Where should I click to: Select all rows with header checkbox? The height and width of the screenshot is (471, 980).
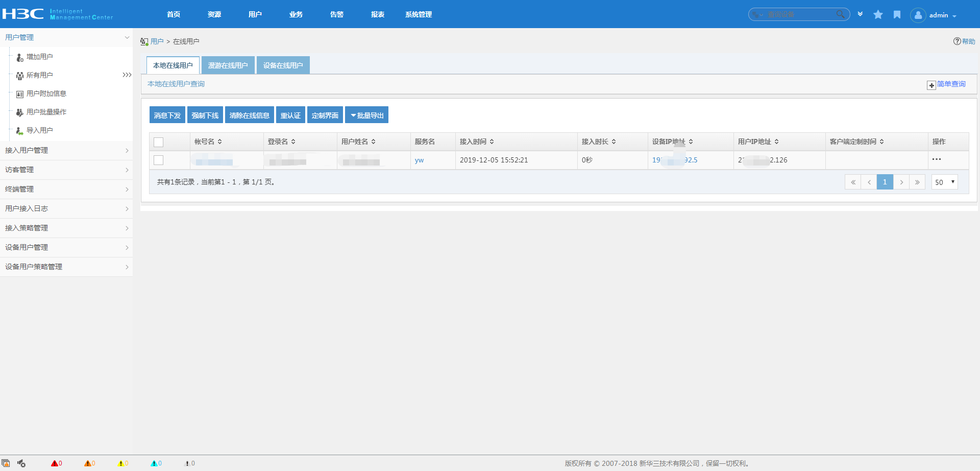[159, 142]
